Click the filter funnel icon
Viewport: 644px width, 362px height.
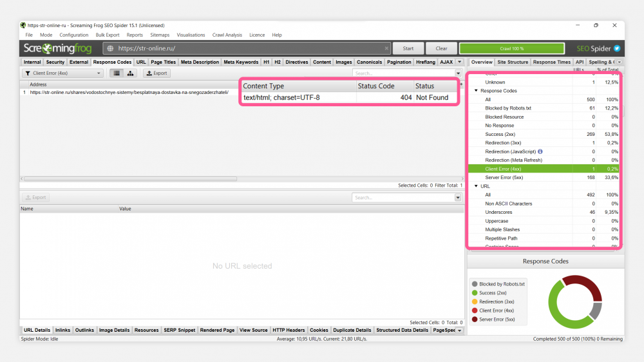point(28,73)
